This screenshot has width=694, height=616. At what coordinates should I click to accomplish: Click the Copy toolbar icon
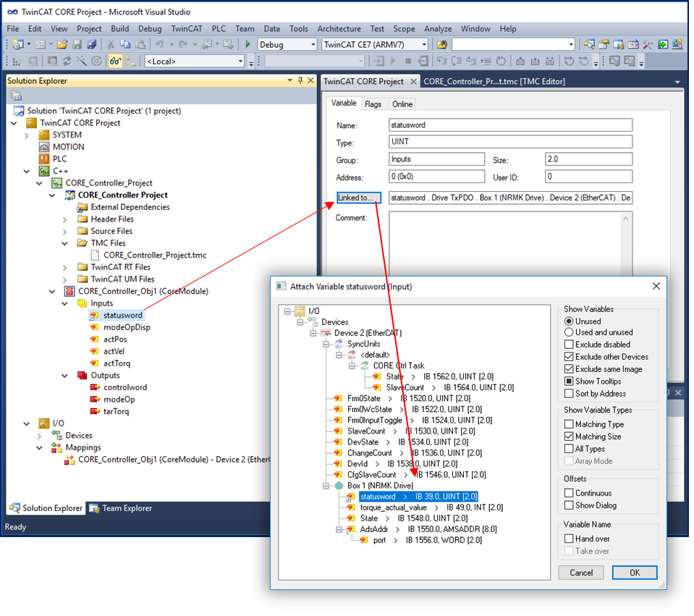click(125, 44)
